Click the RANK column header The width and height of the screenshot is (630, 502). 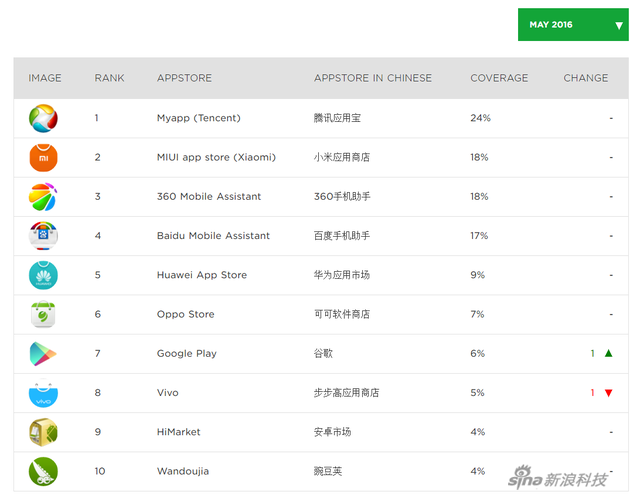pyautogui.click(x=109, y=78)
